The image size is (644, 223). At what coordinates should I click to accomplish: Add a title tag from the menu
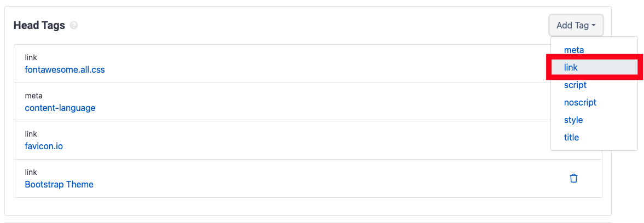click(571, 137)
